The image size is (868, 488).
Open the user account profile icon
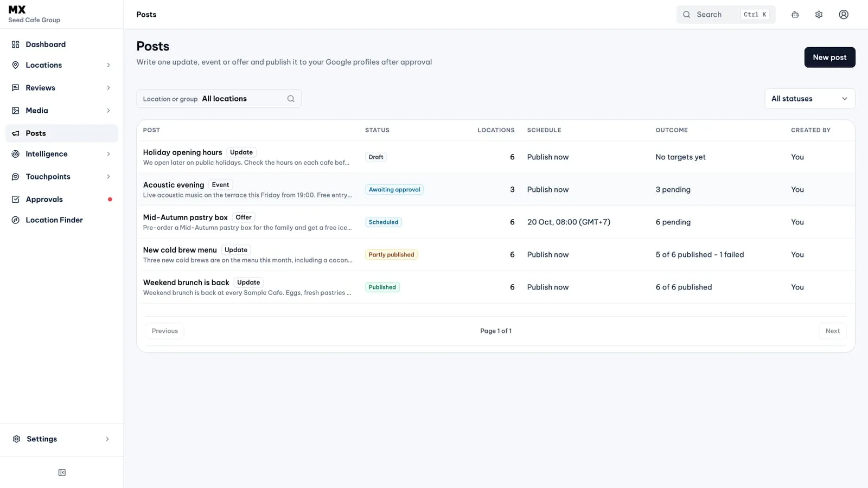click(844, 15)
